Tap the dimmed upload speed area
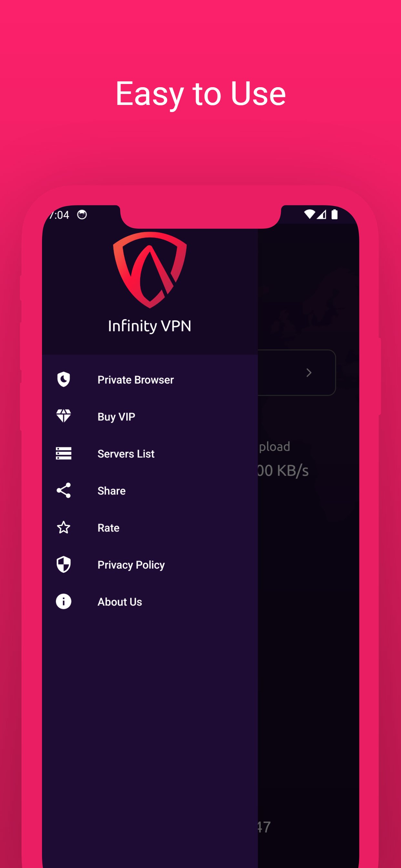Image resolution: width=401 pixels, height=868 pixels. pos(283,459)
